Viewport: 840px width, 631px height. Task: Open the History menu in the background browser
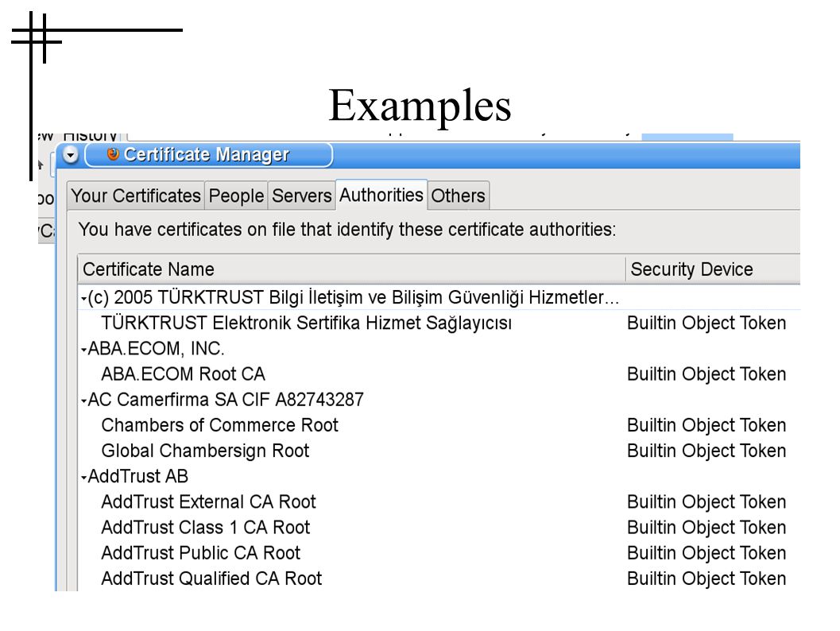[x=90, y=136]
